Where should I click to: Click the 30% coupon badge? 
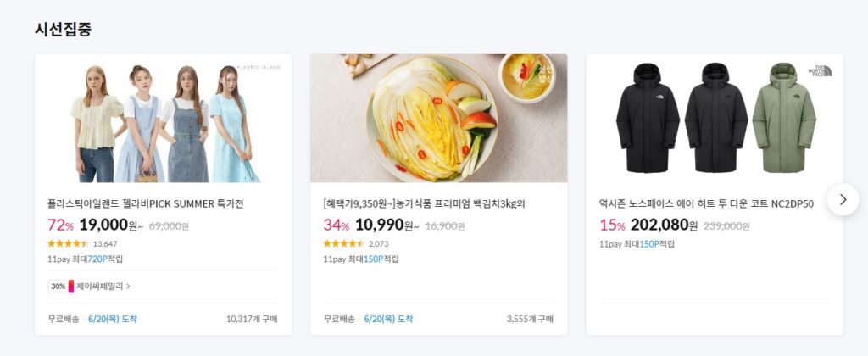(x=58, y=286)
